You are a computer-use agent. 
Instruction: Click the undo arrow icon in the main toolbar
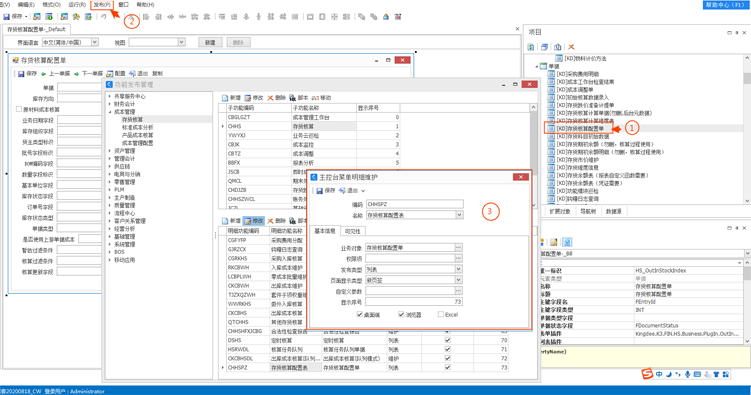coord(103,17)
